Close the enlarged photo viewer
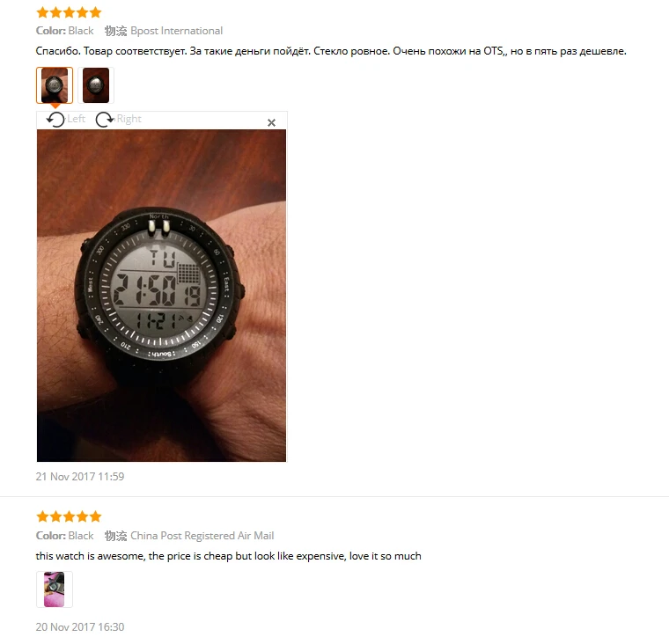Screen dimensions: 669x644 point(271,123)
